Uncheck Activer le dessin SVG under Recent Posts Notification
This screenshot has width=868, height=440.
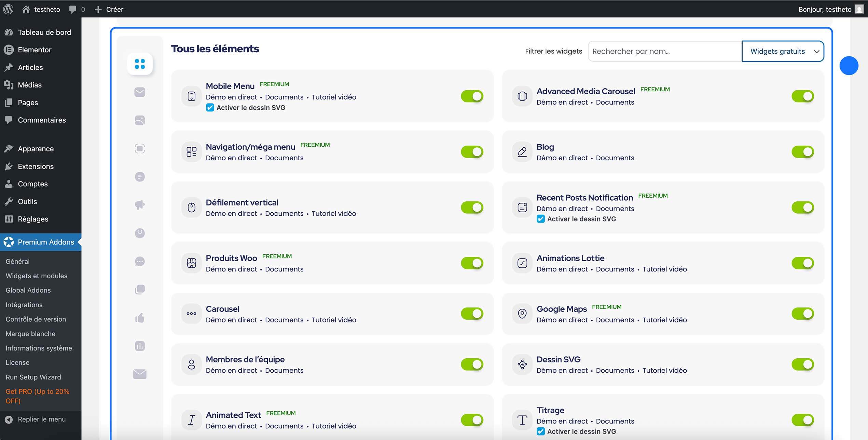[x=541, y=219]
